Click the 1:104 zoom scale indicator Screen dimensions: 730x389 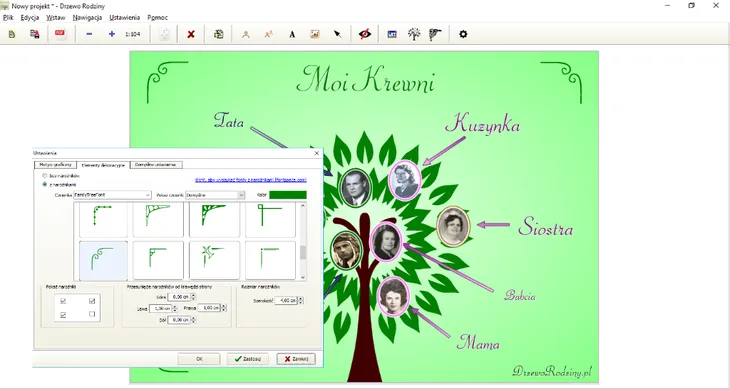click(x=133, y=34)
